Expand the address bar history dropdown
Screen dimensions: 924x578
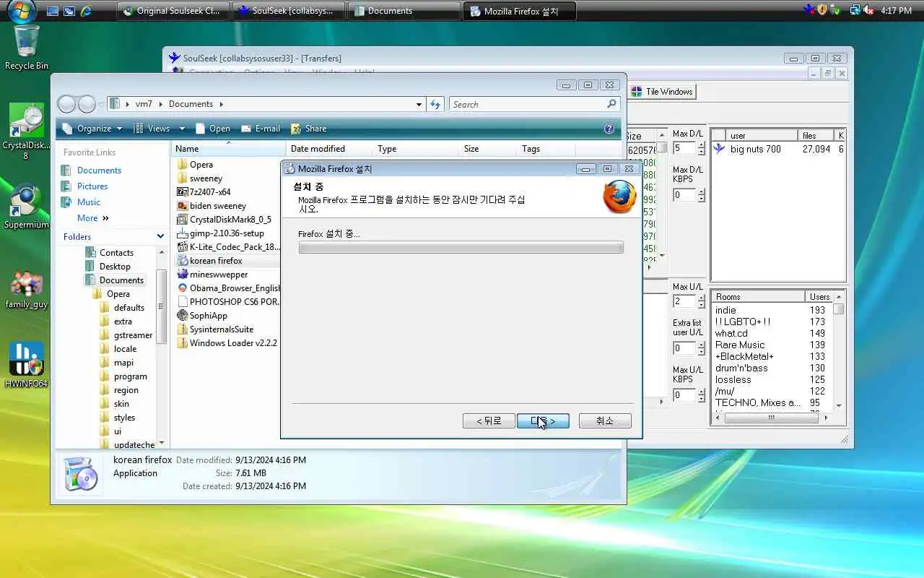[419, 104]
